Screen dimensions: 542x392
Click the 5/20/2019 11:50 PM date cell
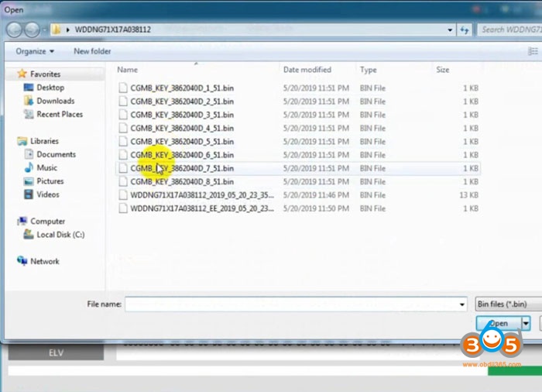316,208
